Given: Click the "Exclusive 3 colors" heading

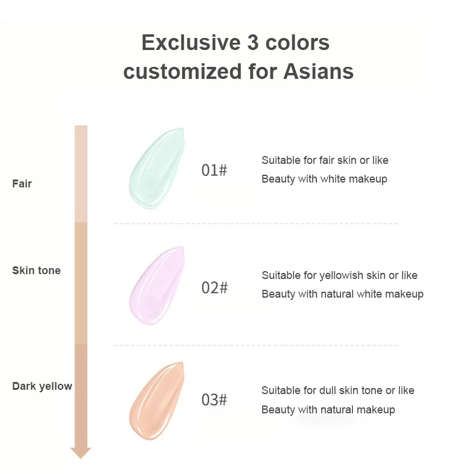Looking at the screenshot, I should coord(236,43).
